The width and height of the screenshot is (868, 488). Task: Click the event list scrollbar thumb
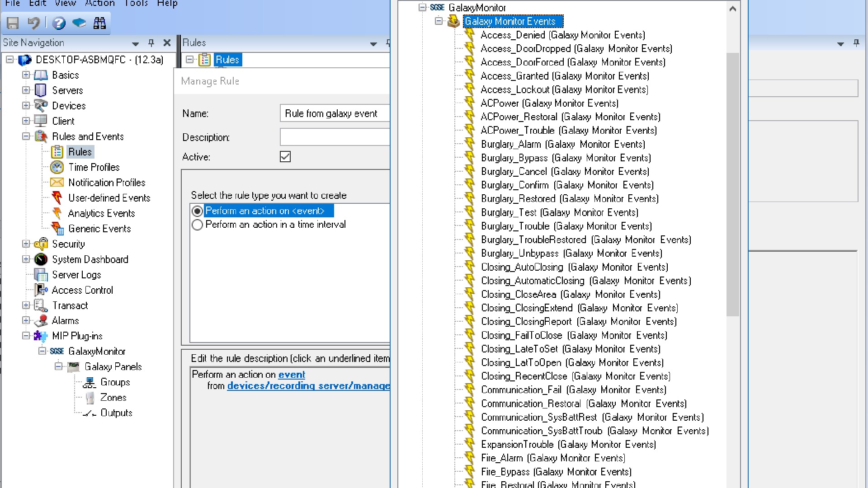click(x=733, y=184)
